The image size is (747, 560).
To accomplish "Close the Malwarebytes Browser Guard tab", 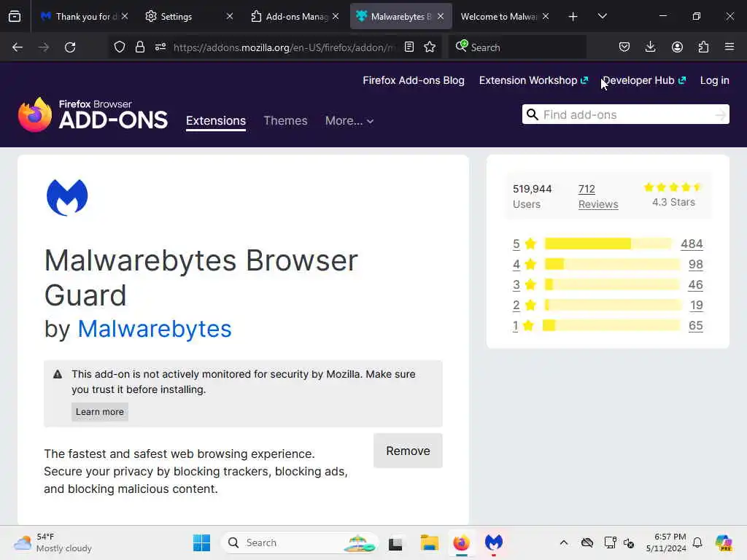I will [441, 17].
